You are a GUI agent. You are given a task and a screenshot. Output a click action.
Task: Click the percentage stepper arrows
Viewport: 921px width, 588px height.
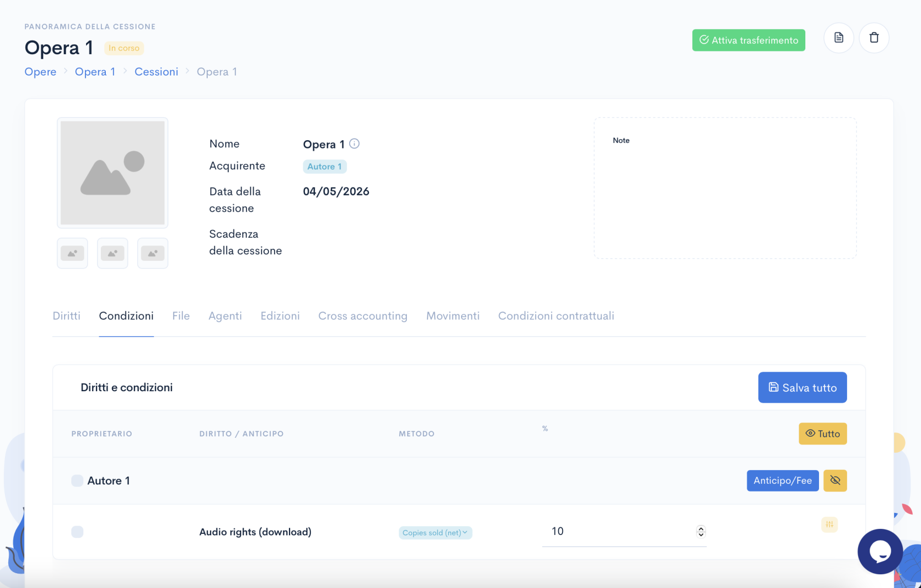[701, 531]
